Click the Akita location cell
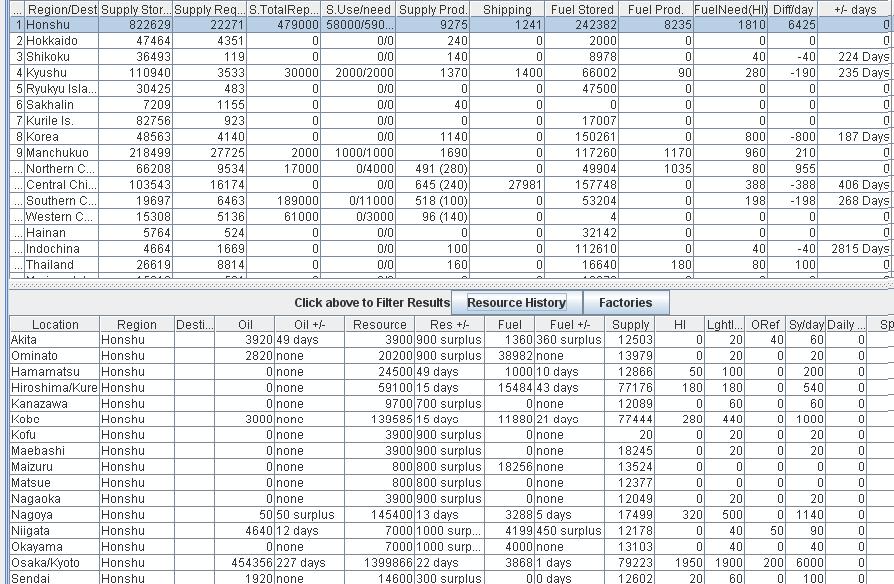This screenshot has width=894, height=584. (x=55, y=339)
